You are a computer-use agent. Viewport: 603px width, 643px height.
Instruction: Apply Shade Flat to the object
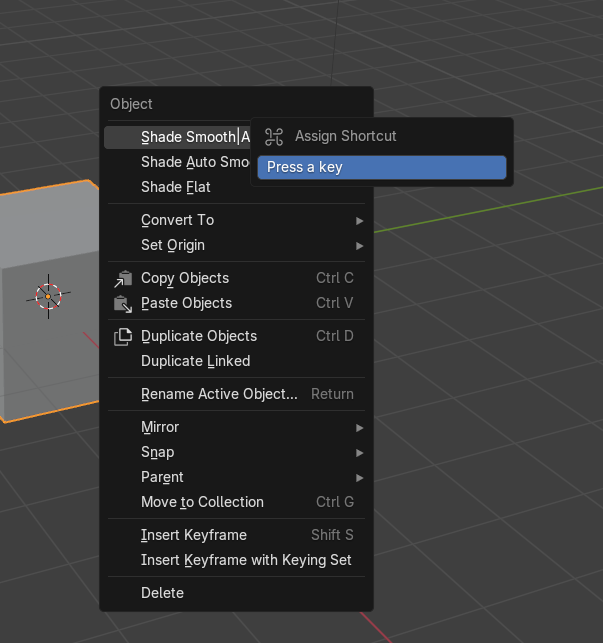236,187
